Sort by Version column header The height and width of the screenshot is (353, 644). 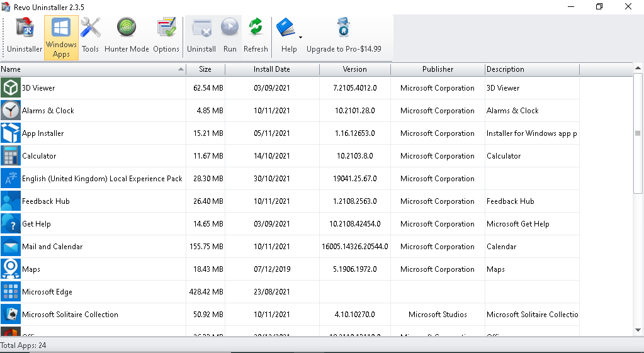(x=355, y=69)
